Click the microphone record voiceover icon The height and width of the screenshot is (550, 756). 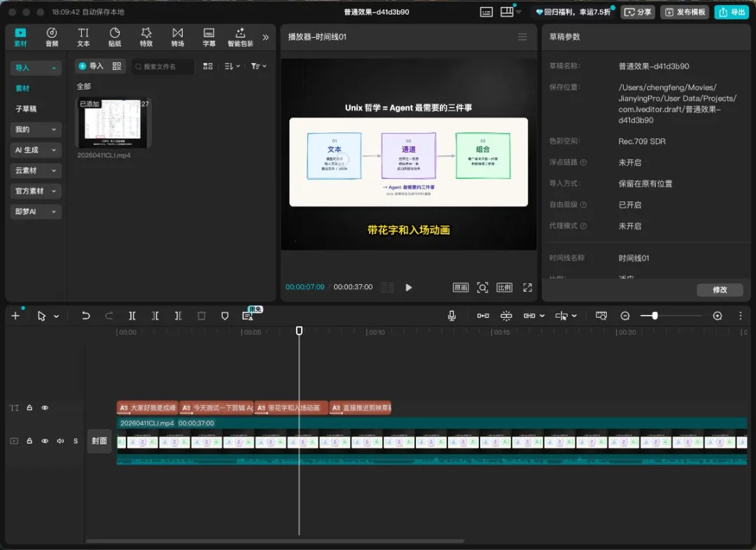coord(452,316)
